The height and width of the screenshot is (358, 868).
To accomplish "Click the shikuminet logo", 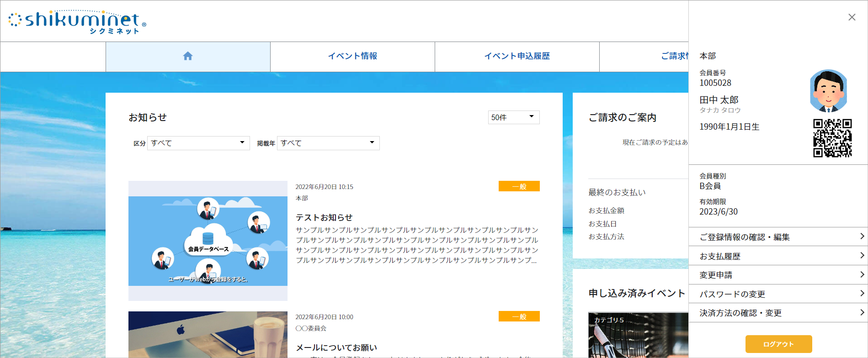I will (78, 21).
